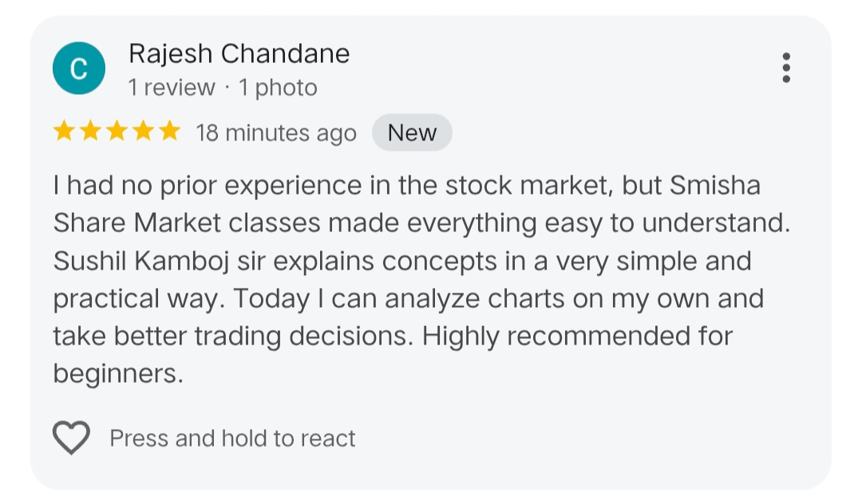Tap the fourth yellow rating star
This screenshot has width=862, height=504.
144,132
